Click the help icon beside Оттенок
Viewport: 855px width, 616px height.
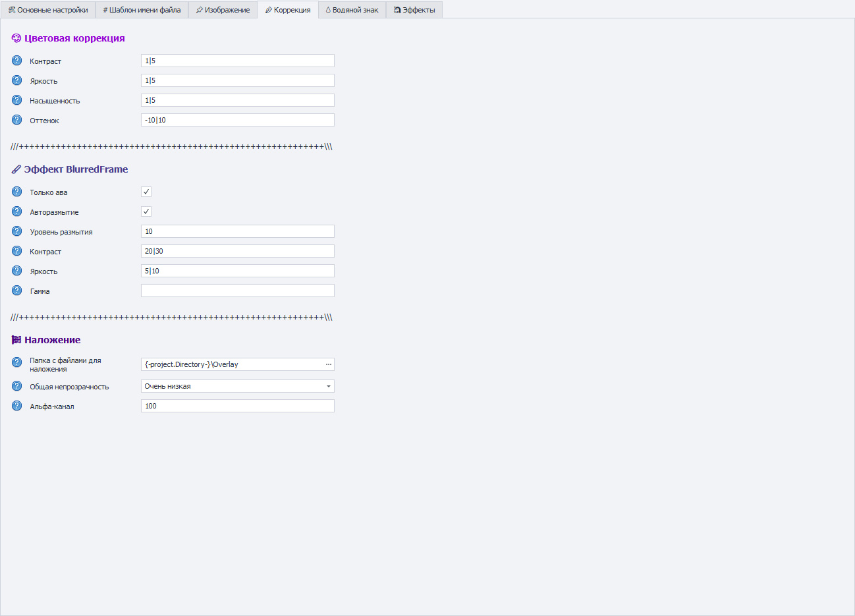pos(17,120)
